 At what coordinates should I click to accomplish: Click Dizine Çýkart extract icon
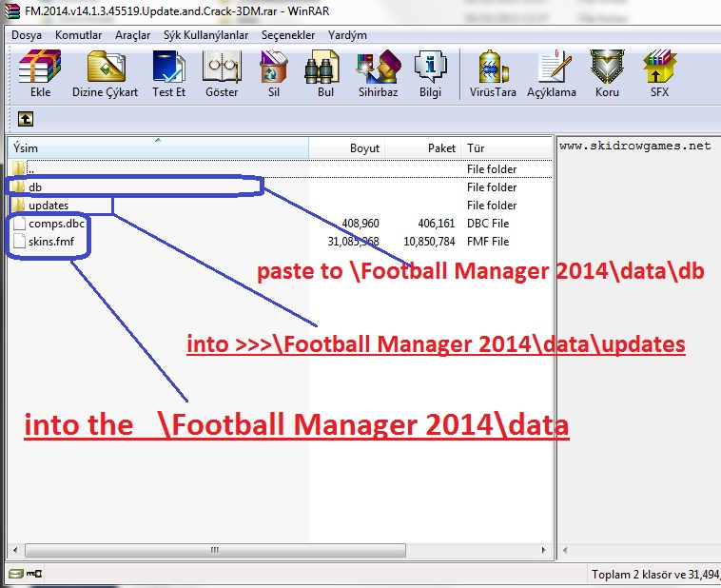tap(105, 74)
